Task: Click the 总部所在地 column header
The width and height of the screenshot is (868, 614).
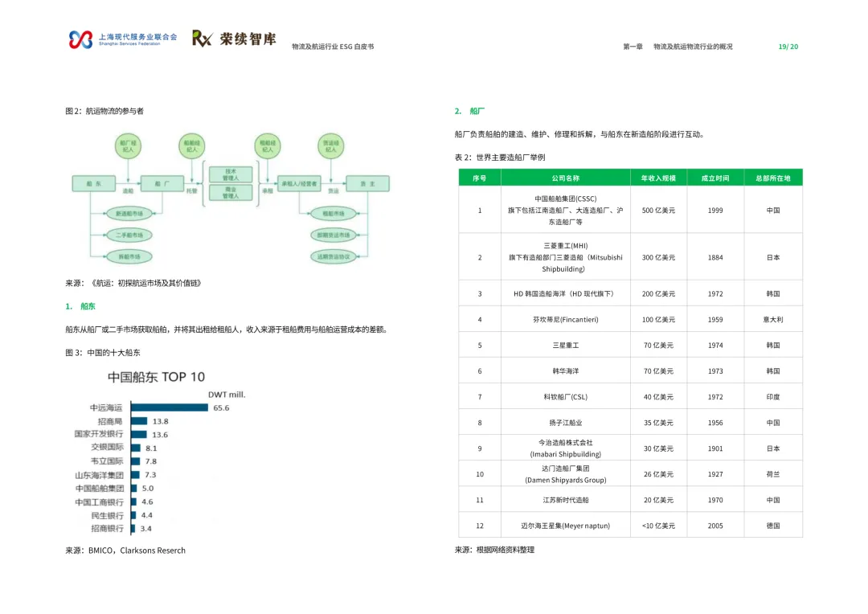Action: coord(773,178)
